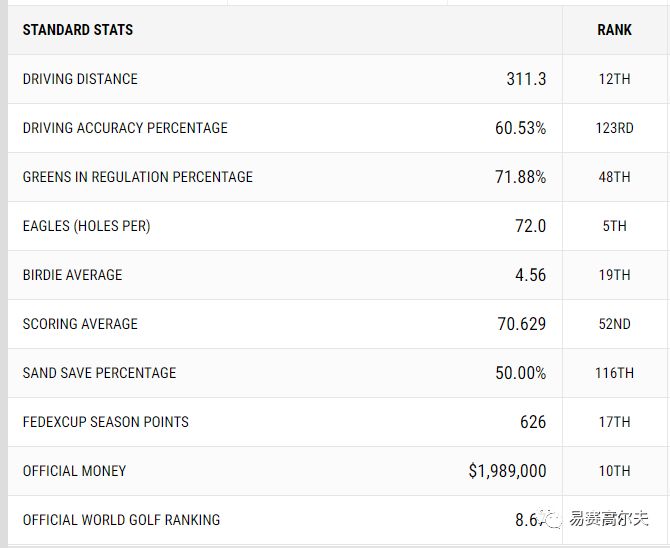Click the 123RD rank cell
670x548 pixels.
[614, 128]
